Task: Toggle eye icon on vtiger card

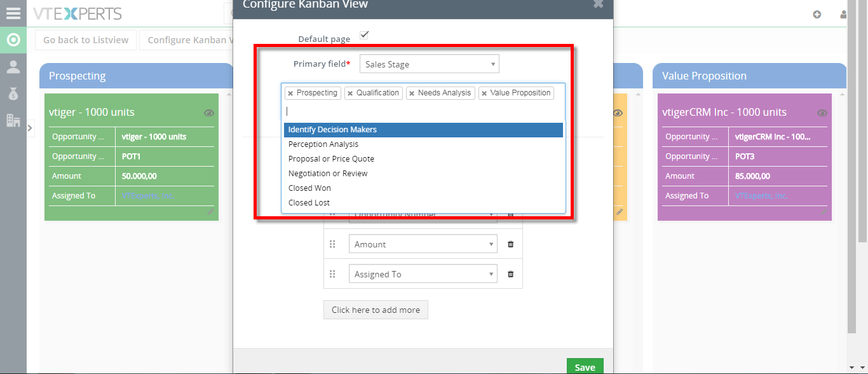Action: (209, 113)
